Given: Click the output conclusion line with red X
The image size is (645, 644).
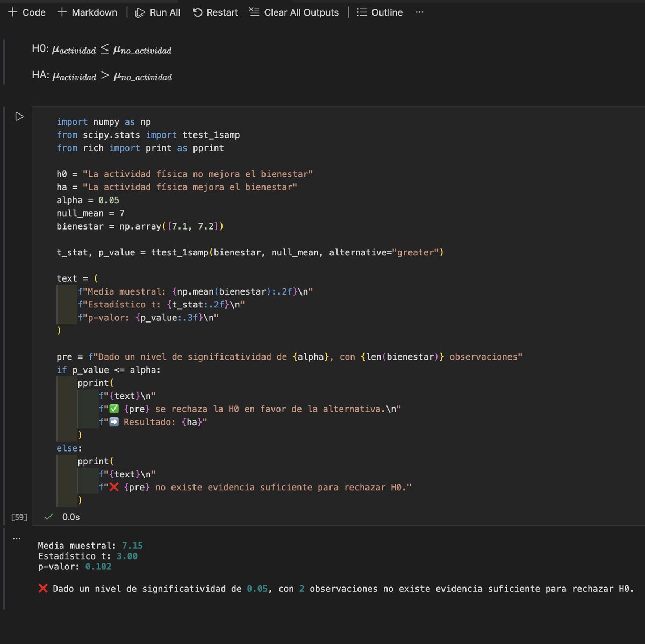Looking at the screenshot, I should pyautogui.click(x=336, y=589).
